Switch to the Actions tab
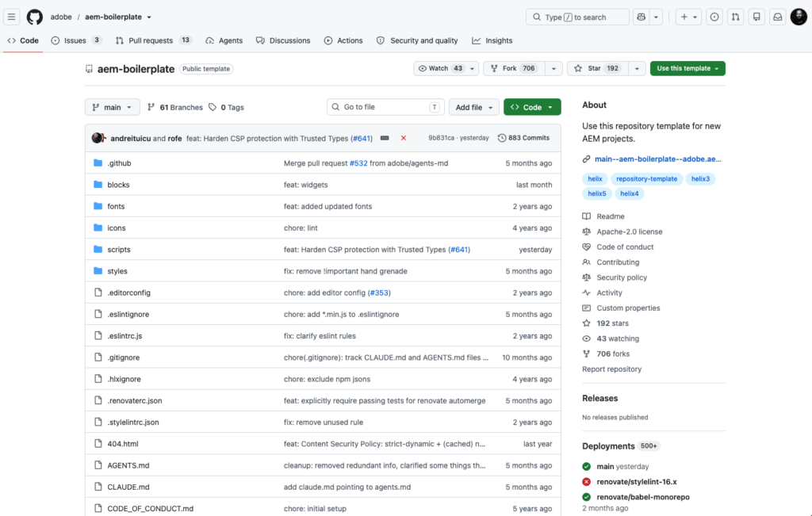 [x=343, y=40]
